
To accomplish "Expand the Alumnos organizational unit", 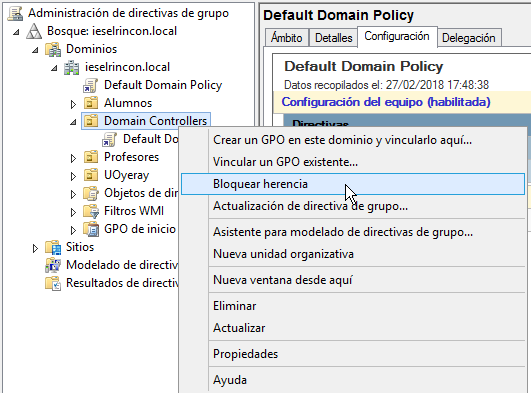I will (73, 104).
